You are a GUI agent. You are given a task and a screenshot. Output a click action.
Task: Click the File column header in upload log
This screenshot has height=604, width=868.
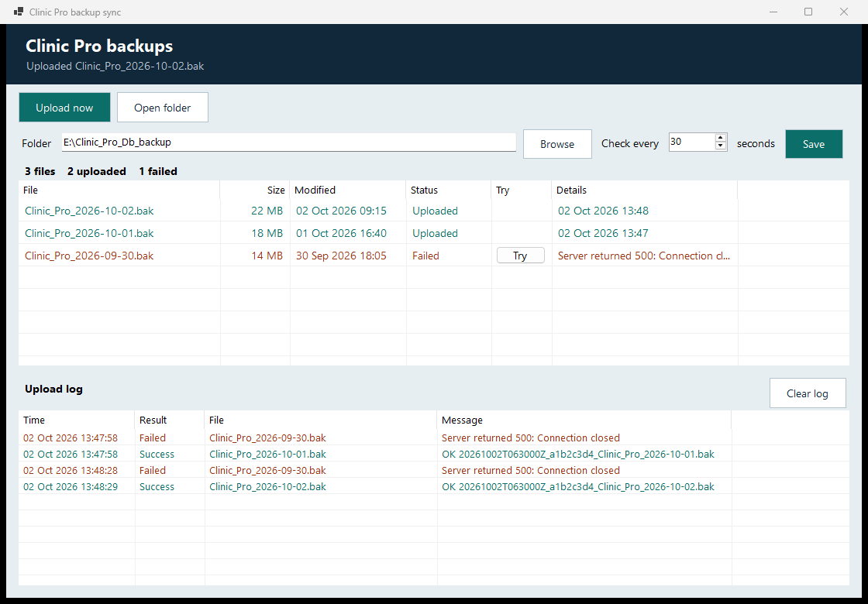(321, 420)
